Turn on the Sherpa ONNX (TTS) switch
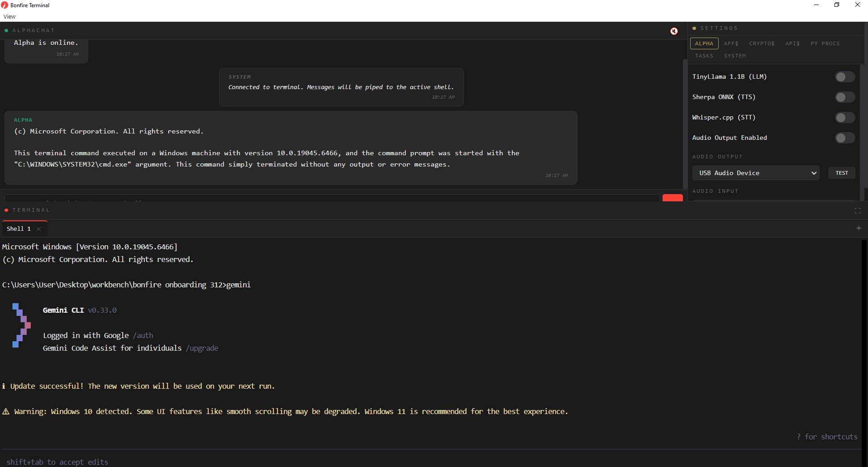This screenshot has width=868, height=467. [845, 97]
